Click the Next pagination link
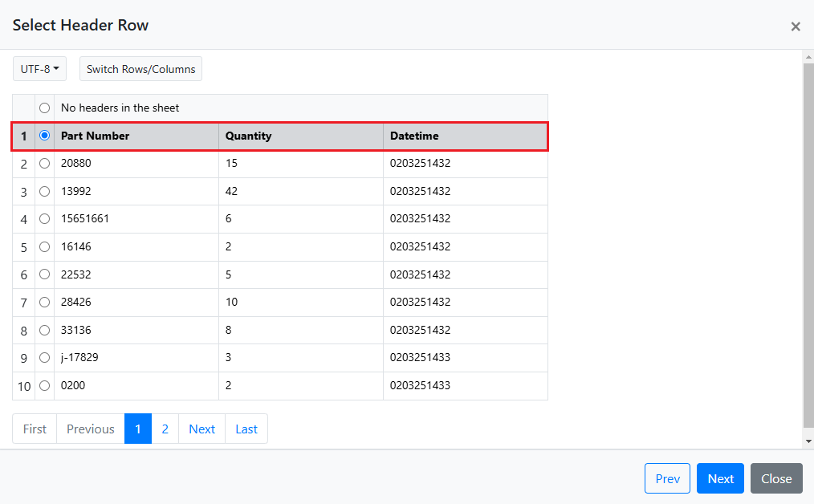 (x=201, y=429)
